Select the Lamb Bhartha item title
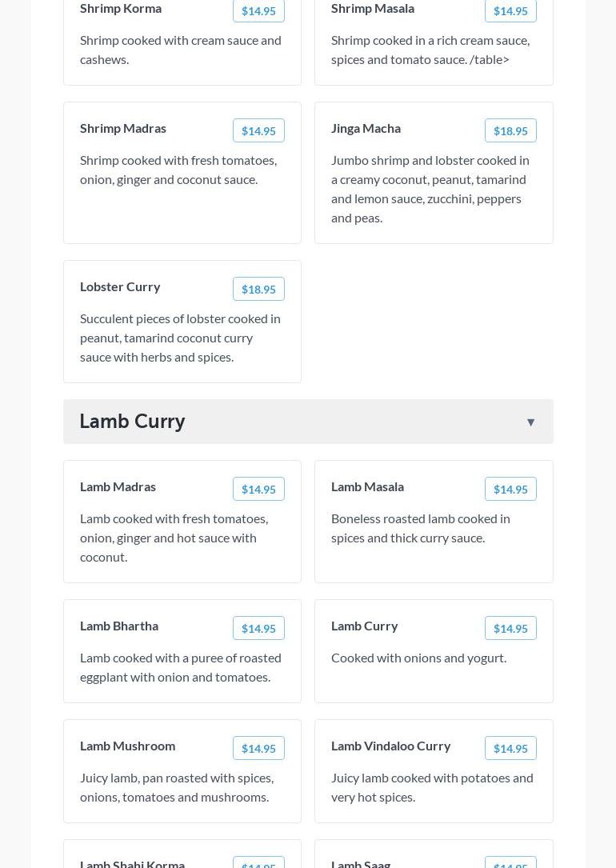The image size is (616, 868). point(119,626)
